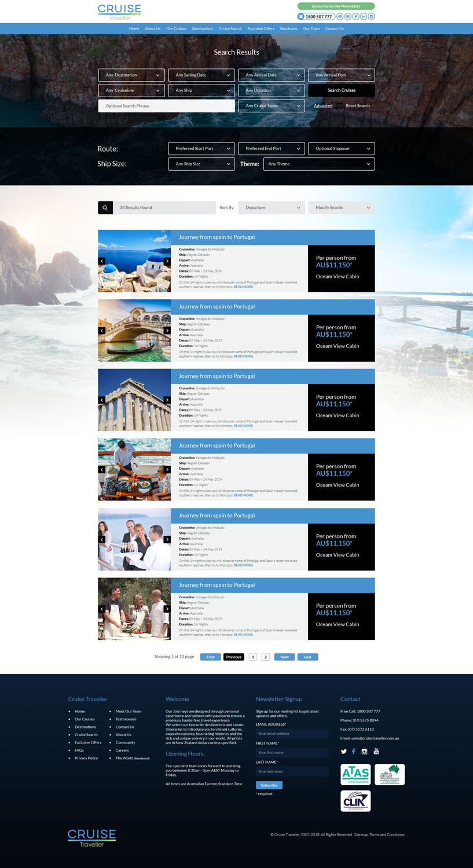473x868 pixels.
Task: Click Subscribe to Our Newsletter button
Action: pos(336,6)
